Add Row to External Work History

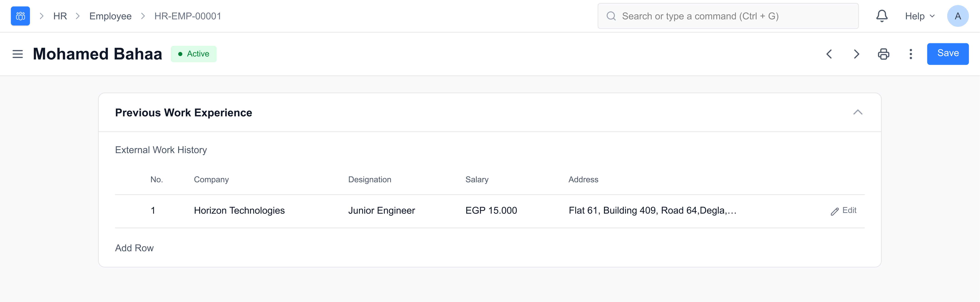pyautogui.click(x=134, y=248)
